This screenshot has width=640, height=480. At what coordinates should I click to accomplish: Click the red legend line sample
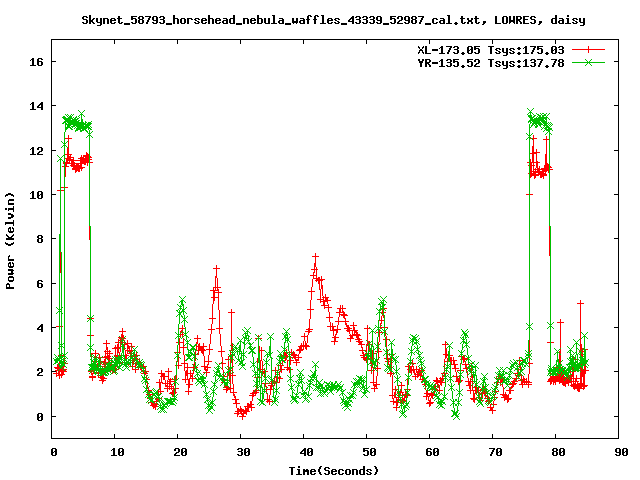(588, 50)
